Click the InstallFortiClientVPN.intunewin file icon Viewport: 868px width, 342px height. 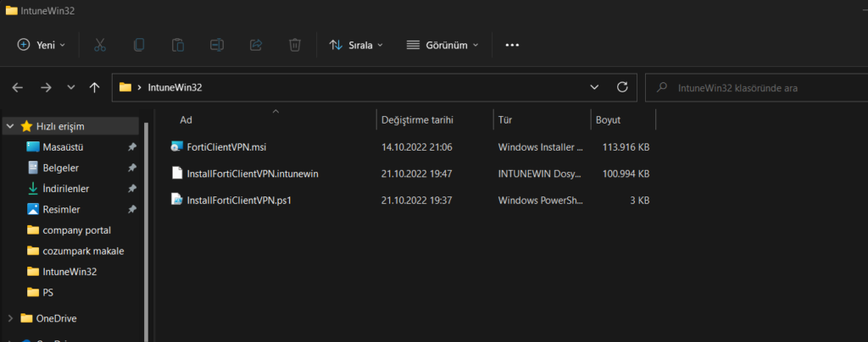tap(176, 174)
